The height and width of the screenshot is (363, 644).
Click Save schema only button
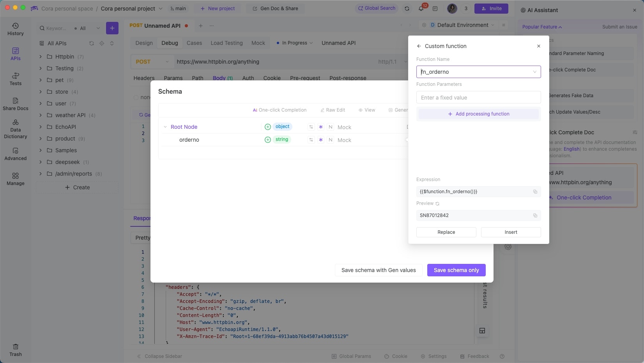pos(456,270)
